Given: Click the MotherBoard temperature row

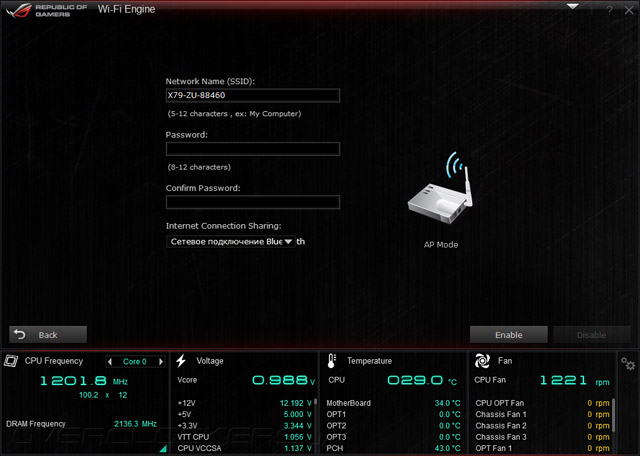Looking at the screenshot, I should (393, 403).
